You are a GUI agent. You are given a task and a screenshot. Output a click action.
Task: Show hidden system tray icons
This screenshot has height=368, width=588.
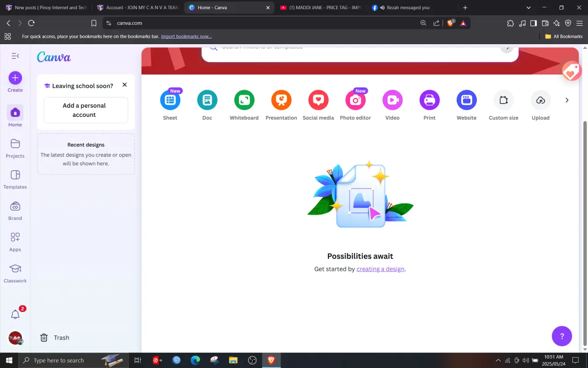click(498, 360)
